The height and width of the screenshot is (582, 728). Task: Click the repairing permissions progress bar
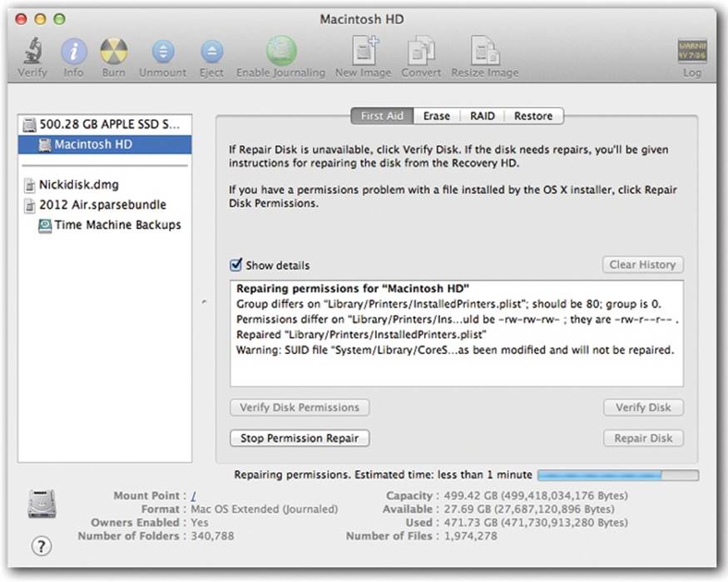(x=618, y=475)
